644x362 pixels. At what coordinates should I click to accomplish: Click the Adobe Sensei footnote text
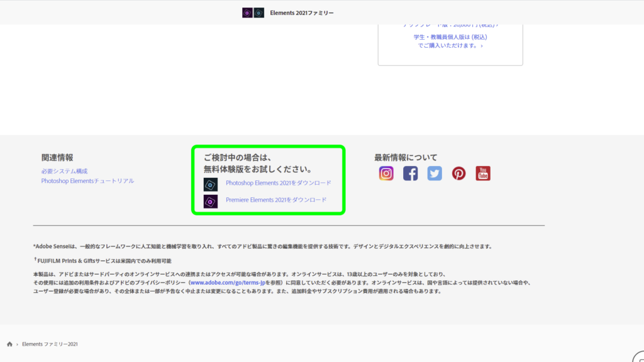point(263,246)
